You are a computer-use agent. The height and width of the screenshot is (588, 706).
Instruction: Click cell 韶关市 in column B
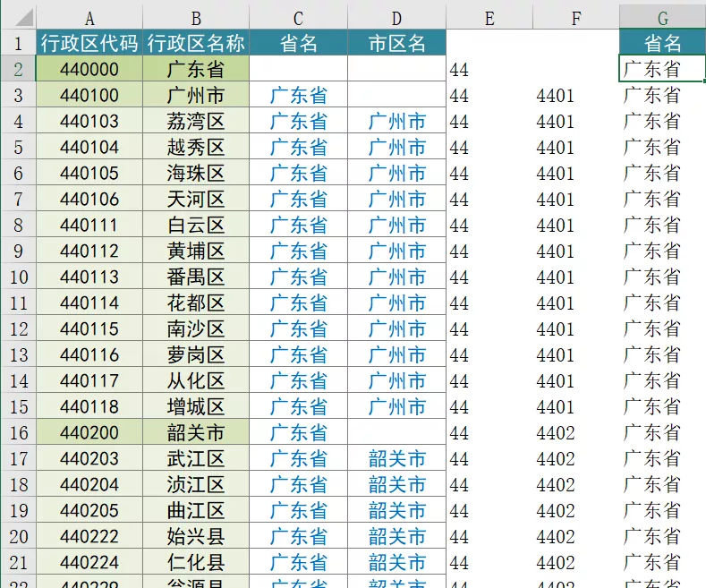[x=196, y=432]
